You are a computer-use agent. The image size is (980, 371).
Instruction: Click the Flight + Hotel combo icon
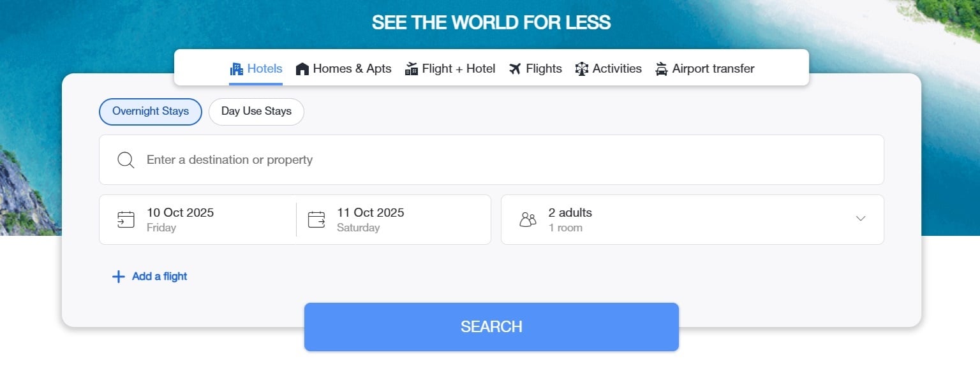coord(412,69)
